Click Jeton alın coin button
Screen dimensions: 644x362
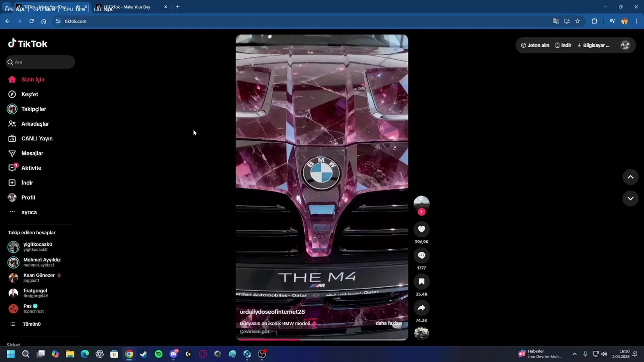[x=535, y=45]
